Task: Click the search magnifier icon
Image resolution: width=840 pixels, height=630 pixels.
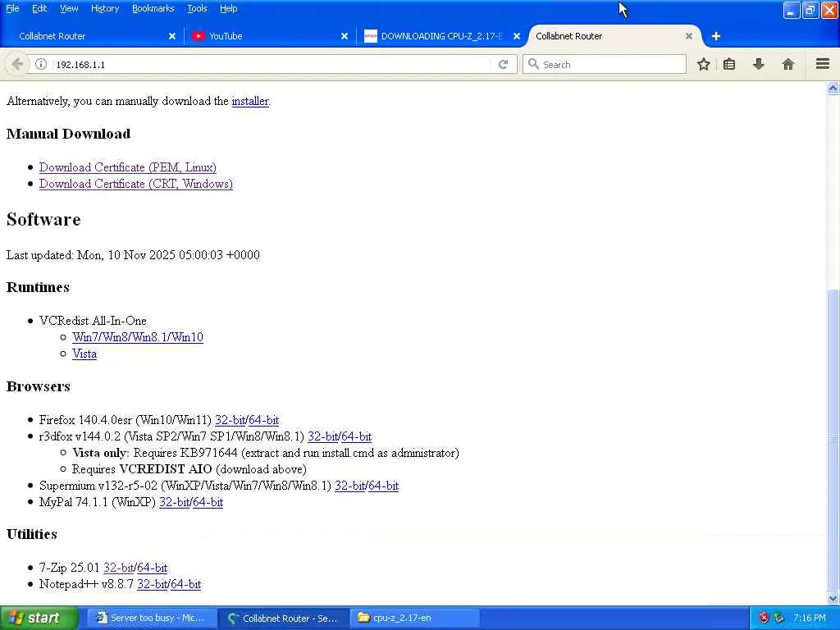Action: tap(533, 64)
